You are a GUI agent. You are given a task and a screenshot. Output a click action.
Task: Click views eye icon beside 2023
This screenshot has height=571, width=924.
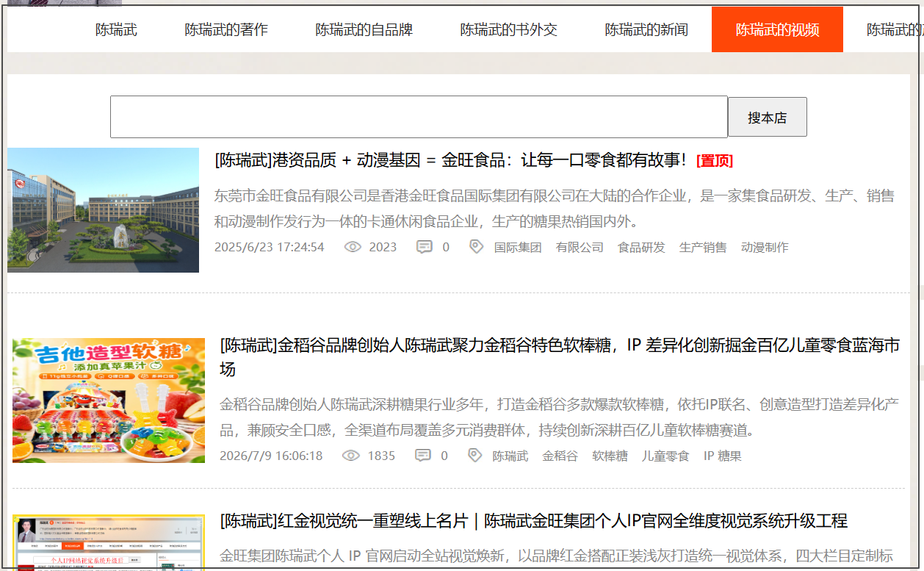pyautogui.click(x=353, y=247)
